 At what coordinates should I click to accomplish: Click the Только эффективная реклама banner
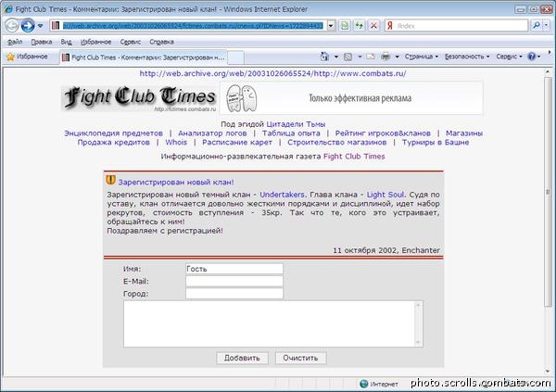[x=351, y=98]
